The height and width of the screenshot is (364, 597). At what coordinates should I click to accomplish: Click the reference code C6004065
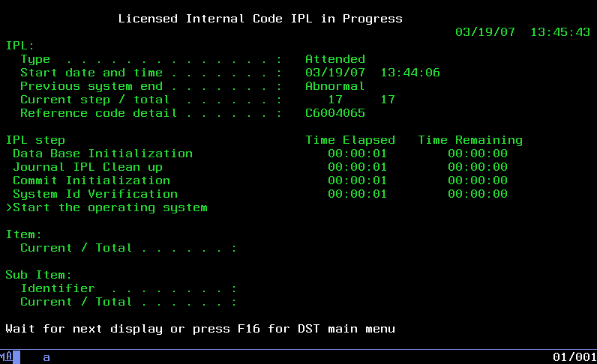pyautogui.click(x=334, y=113)
